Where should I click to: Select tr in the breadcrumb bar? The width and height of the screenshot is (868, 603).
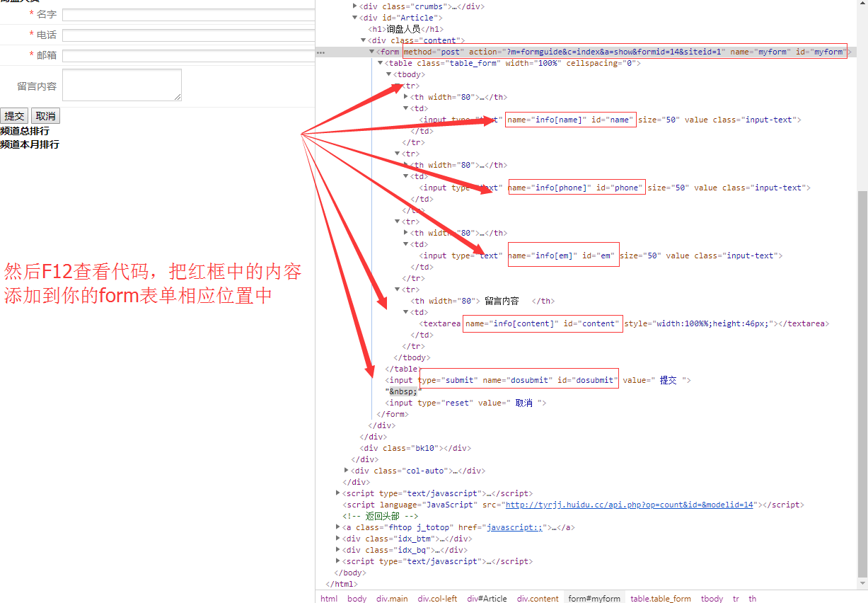tap(736, 599)
